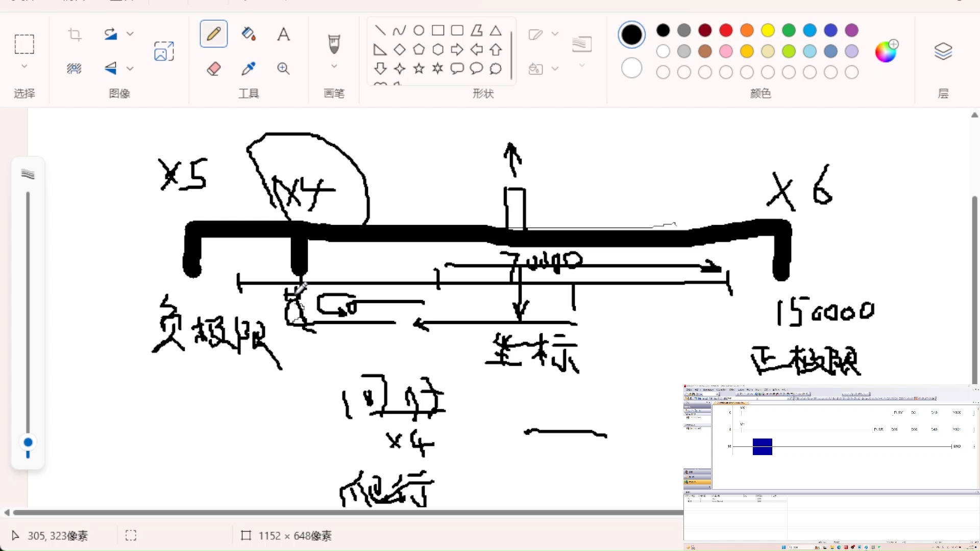Viewport: 980px width, 551px height.
Task: Click the brush size slider handle
Action: 28,442
